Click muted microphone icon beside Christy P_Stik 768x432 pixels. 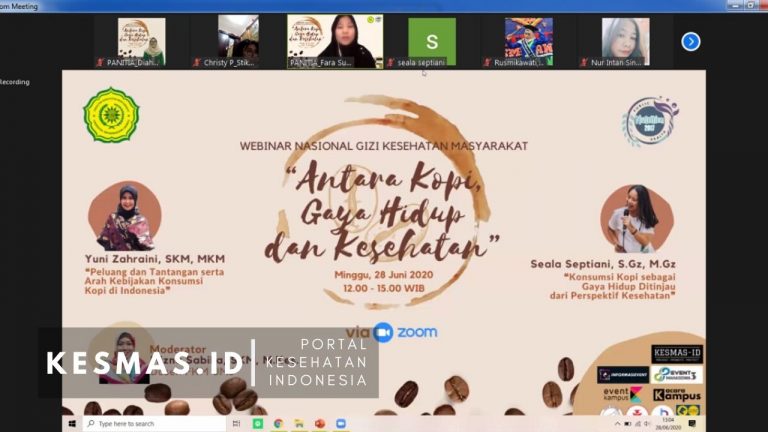(197, 63)
